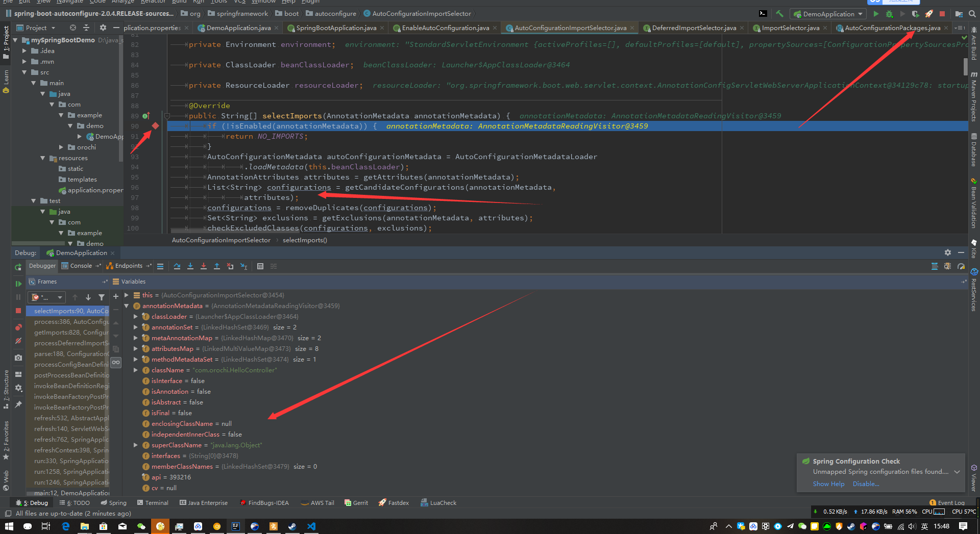Start debugging with the top bug icon
Image resolution: width=980 pixels, height=534 pixels.
[889, 14]
